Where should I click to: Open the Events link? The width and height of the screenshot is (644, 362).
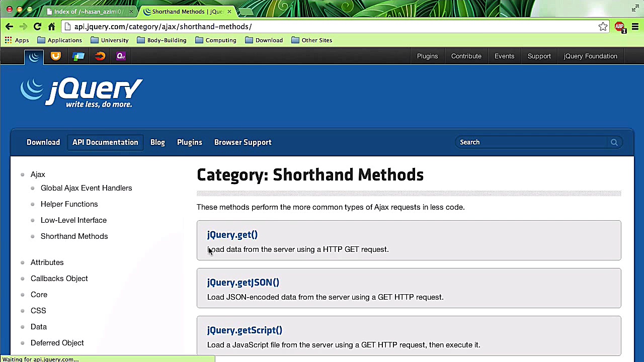click(x=505, y=56)
